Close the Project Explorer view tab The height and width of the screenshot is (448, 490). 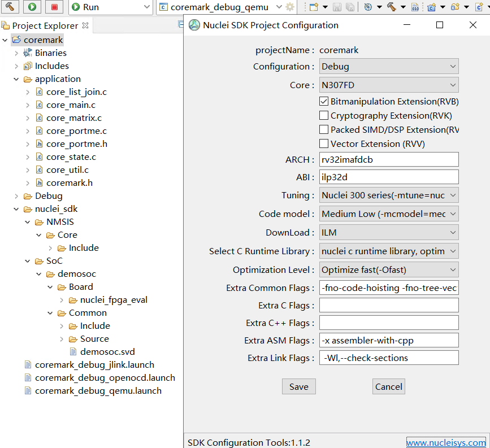tap(85, 25)
